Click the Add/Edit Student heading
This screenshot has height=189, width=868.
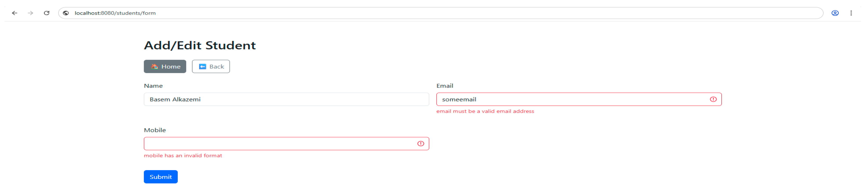click(x=200, y=45)
